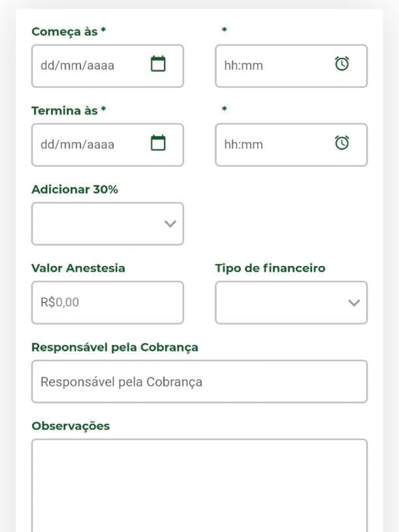The height and width of the screenshot is (532, 399).
Task: Click the Observações label
Action: (71, 426)
